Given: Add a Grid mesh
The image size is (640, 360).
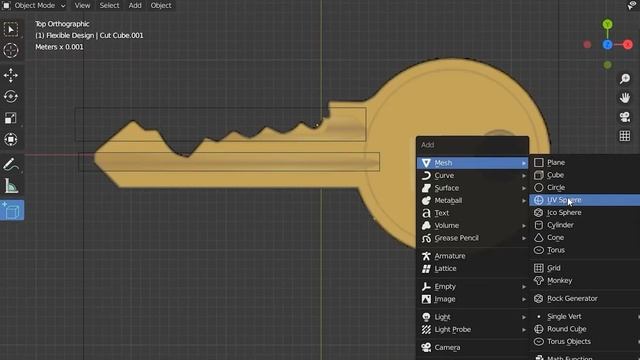Looking at the screenshot, I should tap(584, 268).
